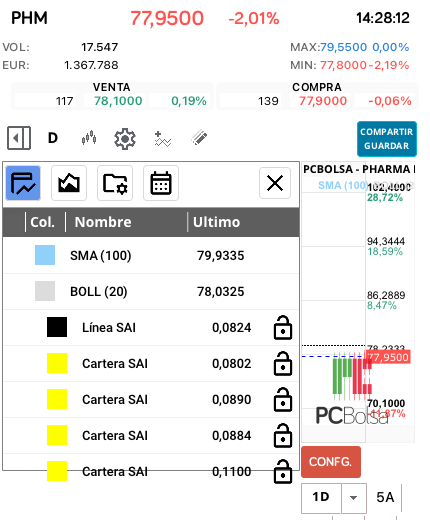Viewport: 430px width, 520px height.
Task: Close the indicators panel with X
Action: 275,183
